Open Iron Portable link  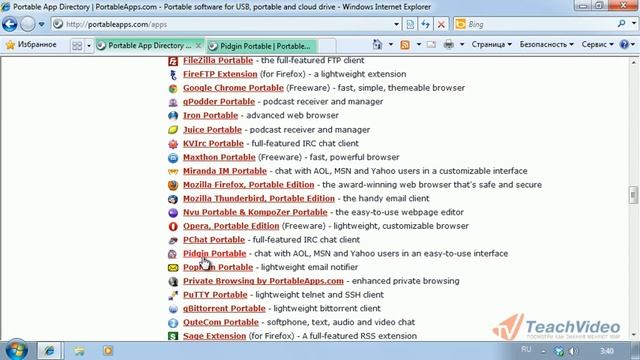click(210, 116)
